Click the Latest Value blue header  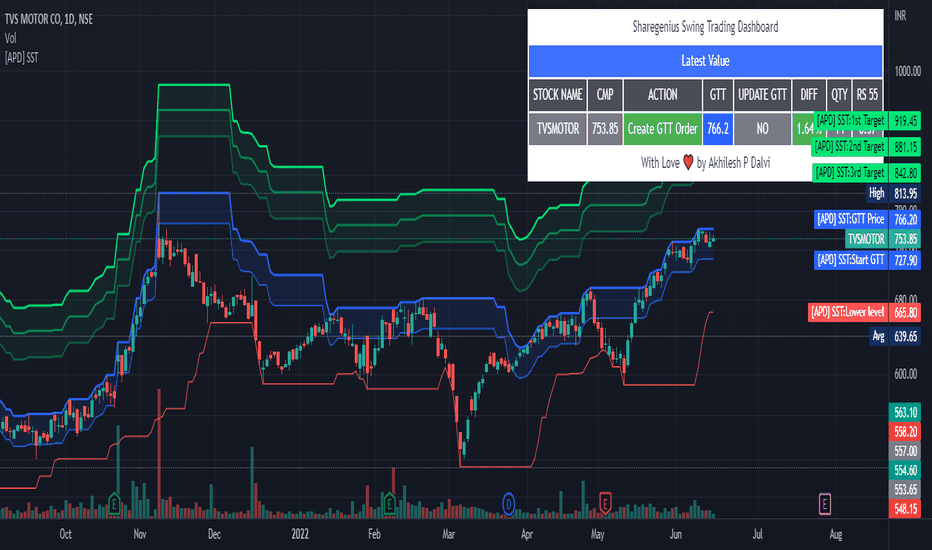[x=705, y=61]
